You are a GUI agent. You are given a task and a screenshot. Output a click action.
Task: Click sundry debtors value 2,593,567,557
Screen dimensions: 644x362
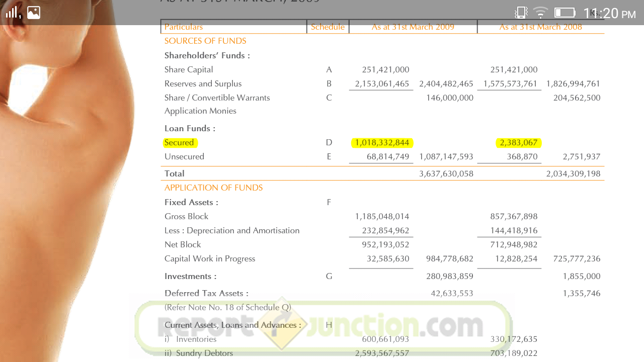tap(382, 353)
